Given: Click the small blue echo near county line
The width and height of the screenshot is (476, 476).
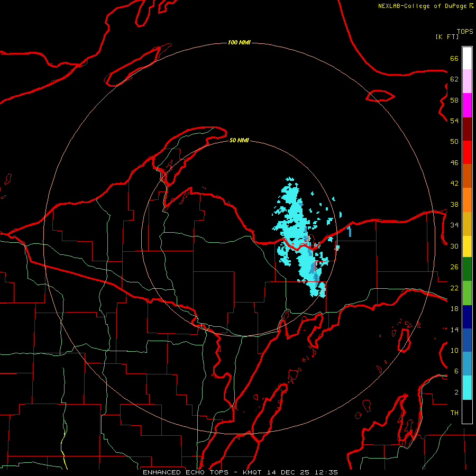Looking at the screenshot, I should coord(350,231).
